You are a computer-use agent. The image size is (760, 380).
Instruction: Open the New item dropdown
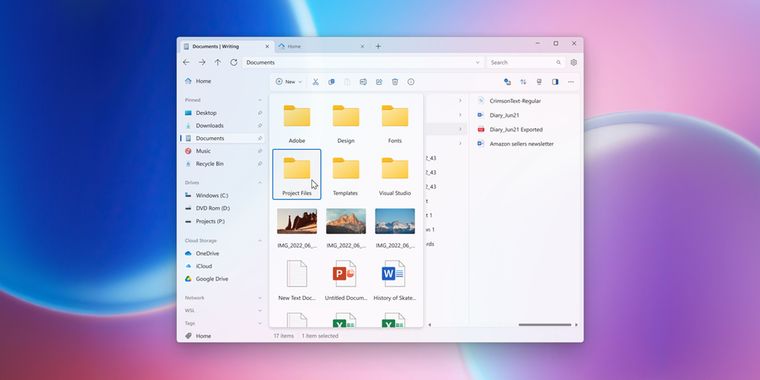click(289, 82)
